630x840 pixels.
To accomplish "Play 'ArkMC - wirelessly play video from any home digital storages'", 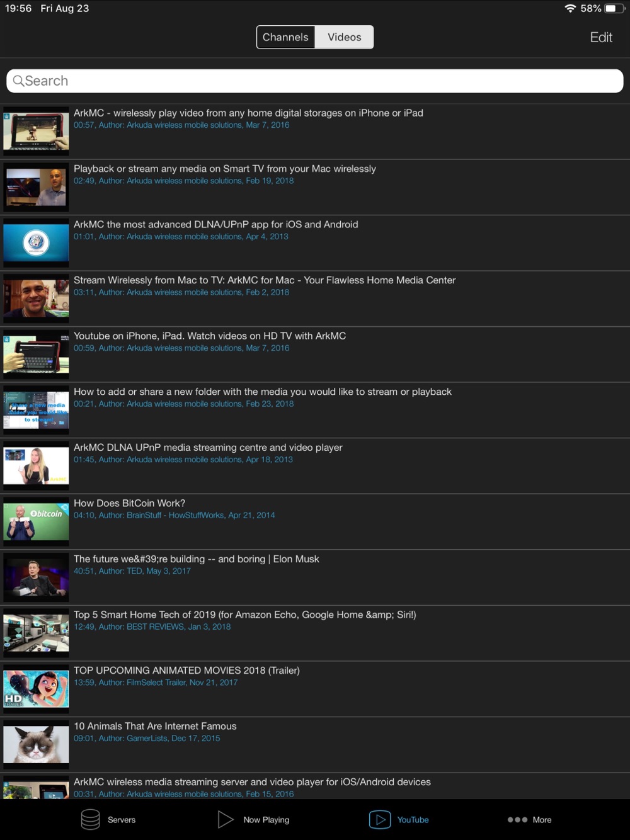I will pyautogui.click(x=248, y=113).
